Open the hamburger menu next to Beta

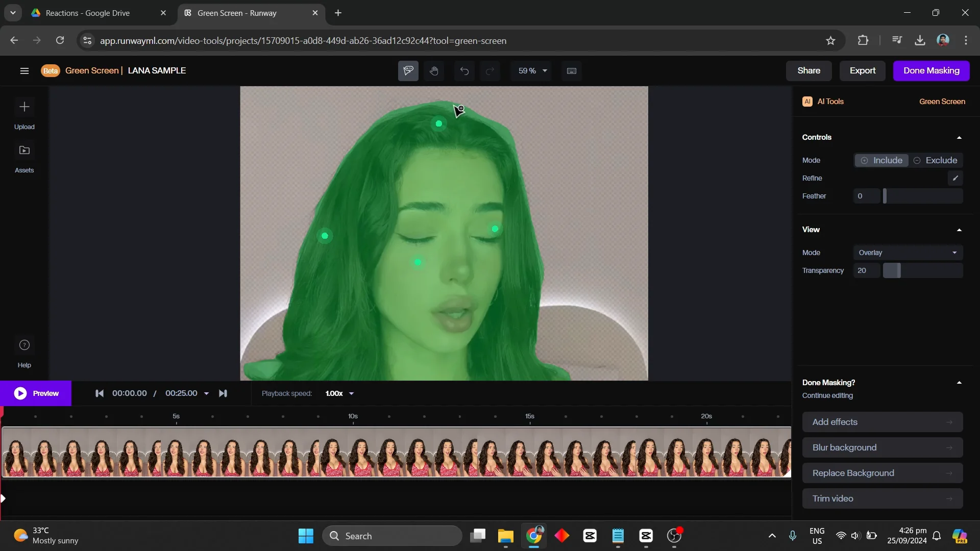pyautogui.click(x=24, y=70)
